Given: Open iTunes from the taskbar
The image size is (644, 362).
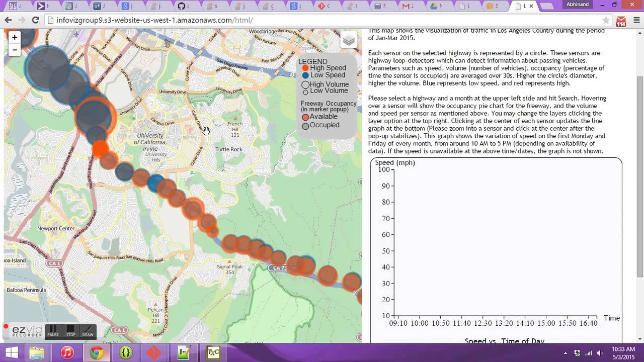Looking at the screenshot, I should click(67, 353).
